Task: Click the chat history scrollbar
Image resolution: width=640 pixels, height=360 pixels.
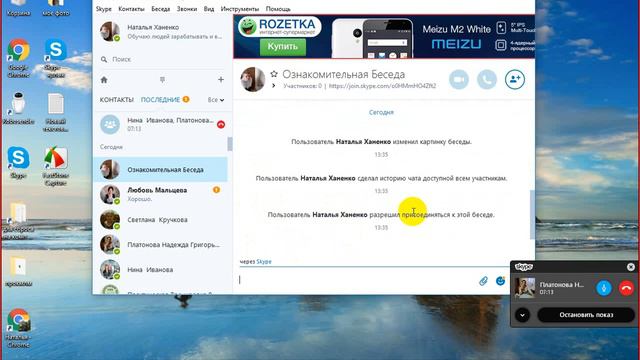Action: tap(532, 215)
